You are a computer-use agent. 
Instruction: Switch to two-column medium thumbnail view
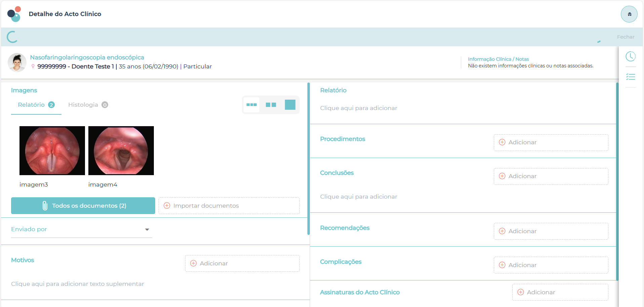(x=271, y=105)
